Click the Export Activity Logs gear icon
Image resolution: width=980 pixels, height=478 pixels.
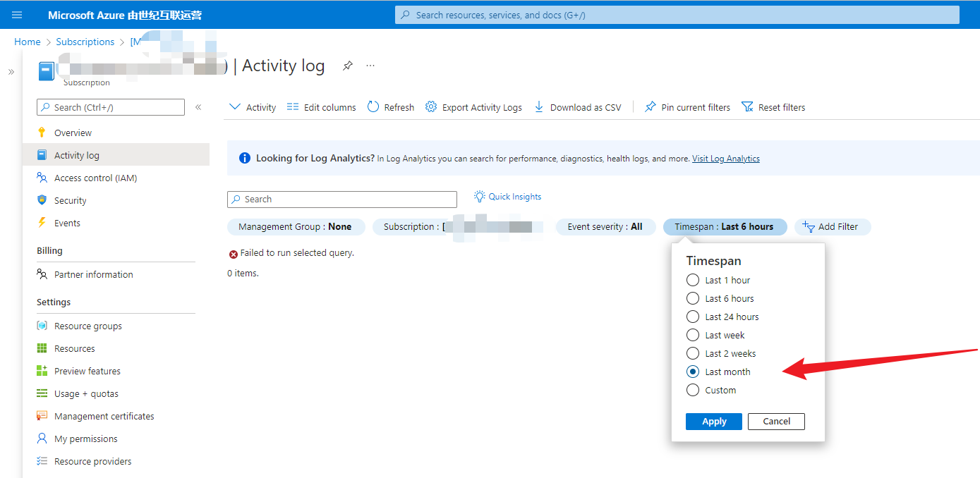point(430,107)
